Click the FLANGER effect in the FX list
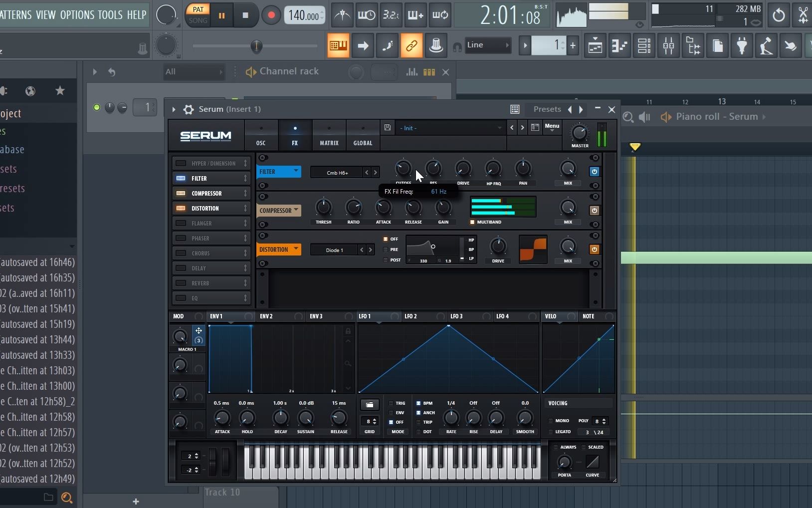Image resolution: width=812 pixels, height=508 pixels. click(211, 223)
